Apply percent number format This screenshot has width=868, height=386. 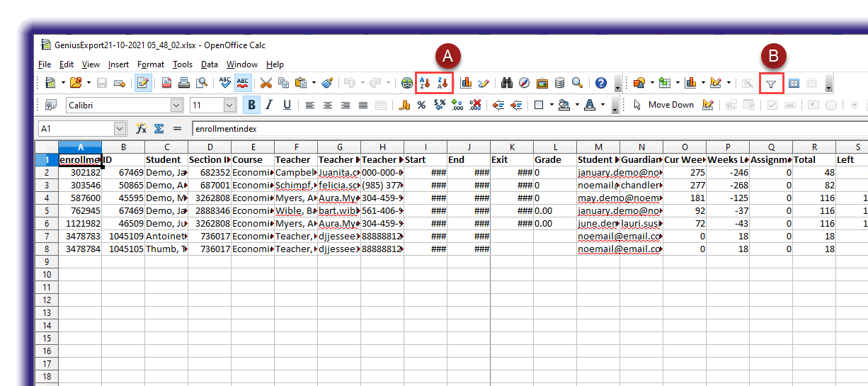click(421, 105)
